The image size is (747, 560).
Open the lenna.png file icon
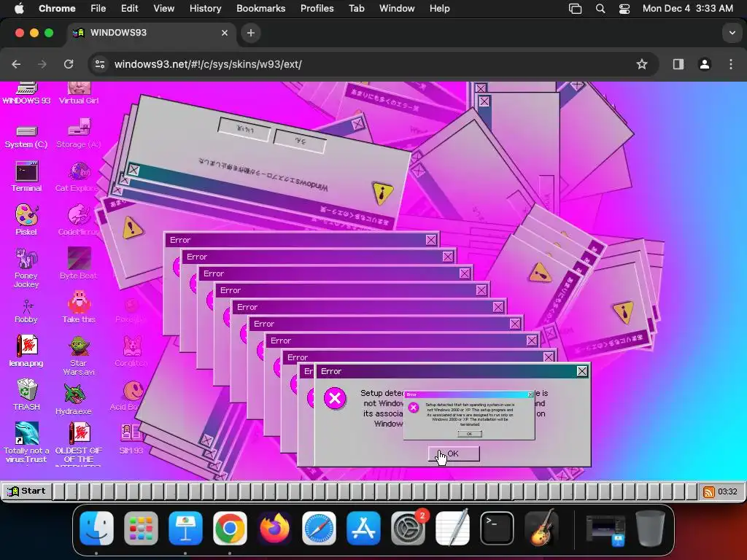pyautogui.click(x=26, y=351)
